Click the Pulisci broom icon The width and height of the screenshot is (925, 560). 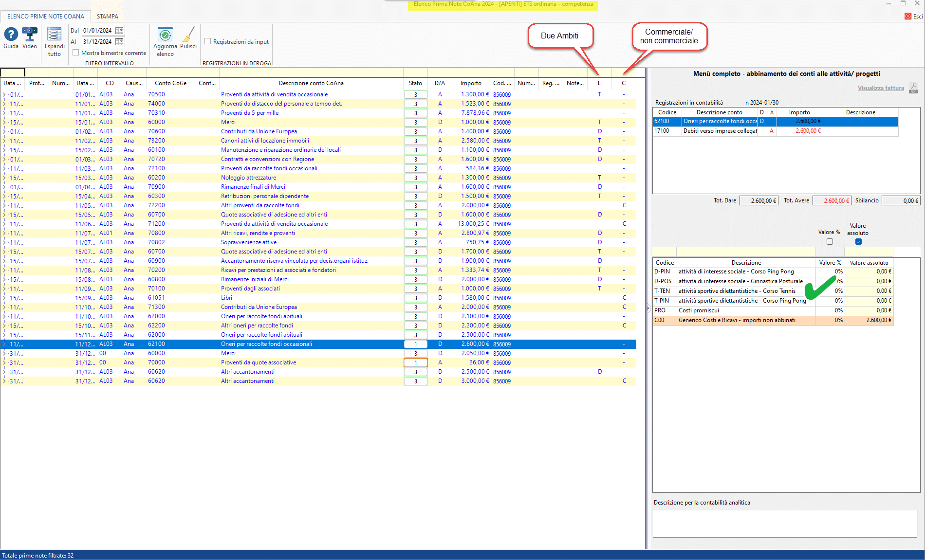click(188, 35)
